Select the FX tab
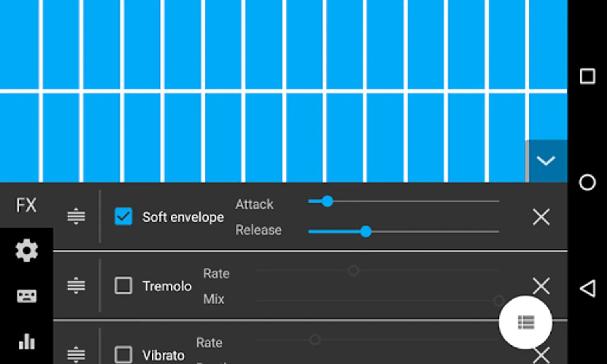This screenshot has height=364, width=607. 26,205
